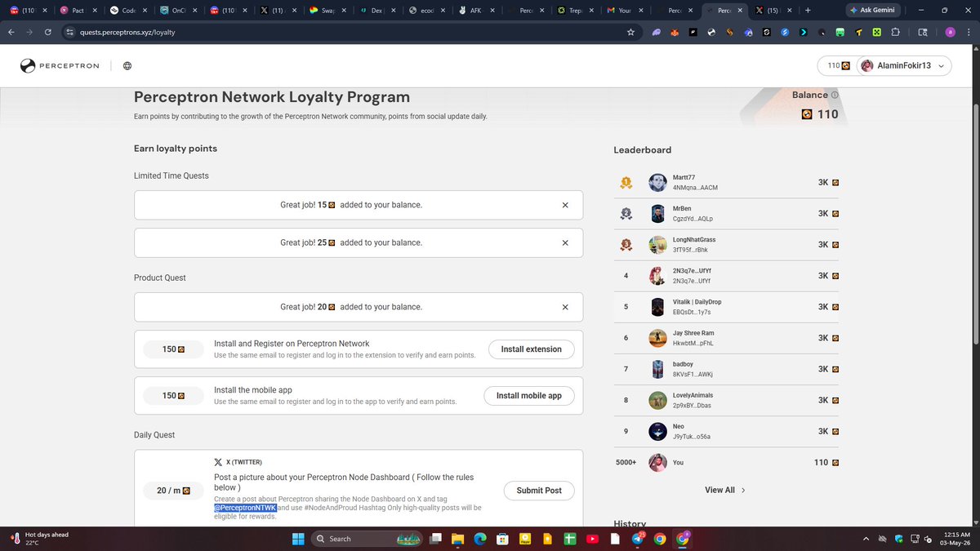Click the 'Install and Register on Perceptron Network' title
The image size is (980, 551).
[x=292, y=344]
